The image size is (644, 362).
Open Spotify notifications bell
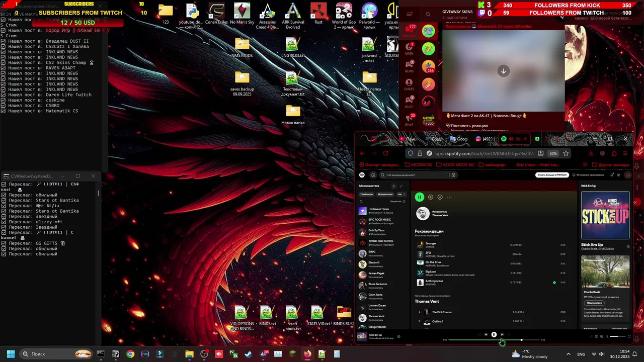(x=612, y=175)
